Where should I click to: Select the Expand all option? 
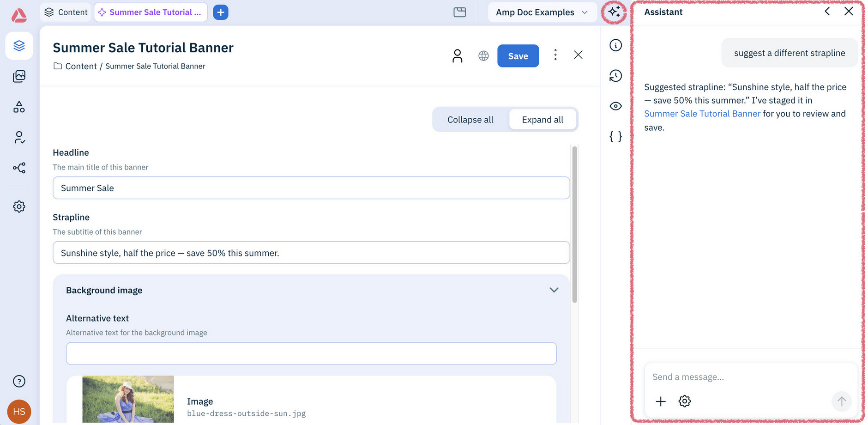pos(542,120)
